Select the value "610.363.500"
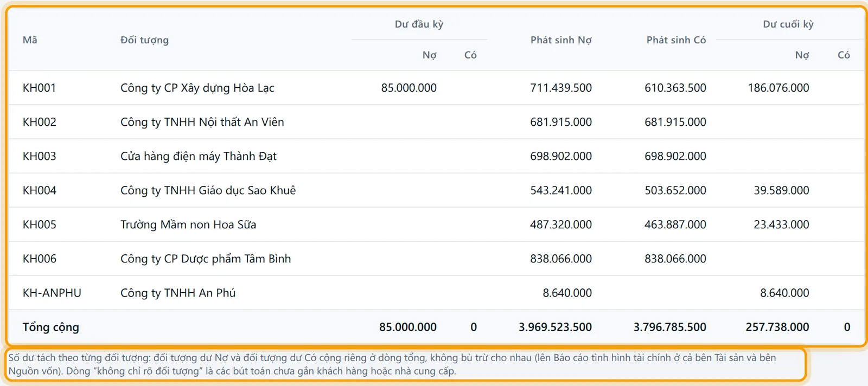 675,88
